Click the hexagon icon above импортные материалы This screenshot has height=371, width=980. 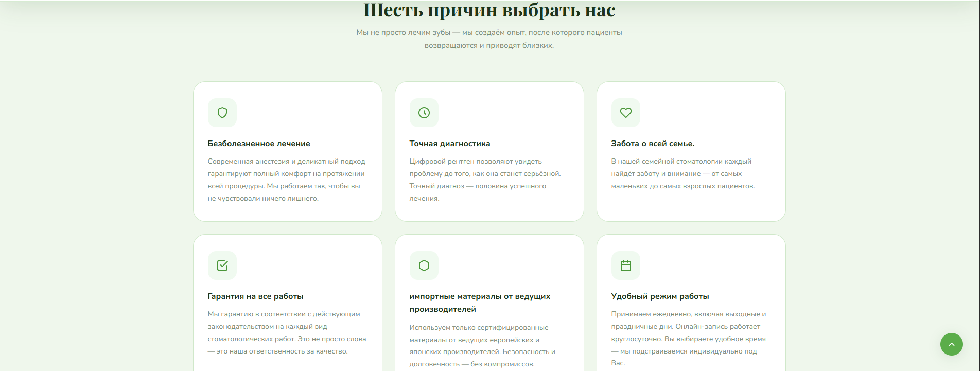(424, 266)
